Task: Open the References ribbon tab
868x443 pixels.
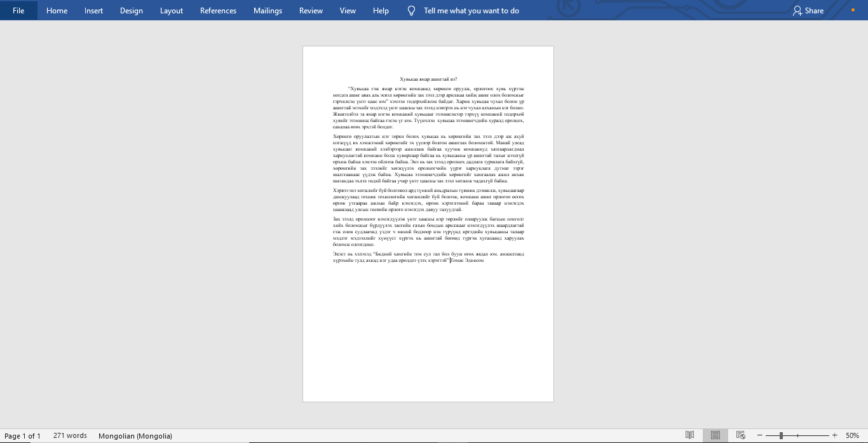Action: (218, 11)
